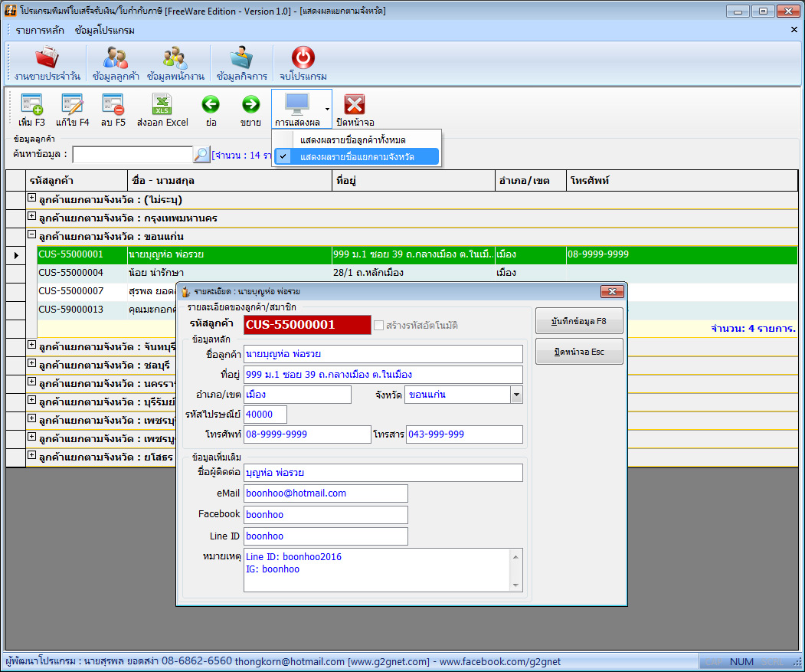Open the province (จังหวัด) combo box arrow
The image size is (805, 672).
coord(516,395)
